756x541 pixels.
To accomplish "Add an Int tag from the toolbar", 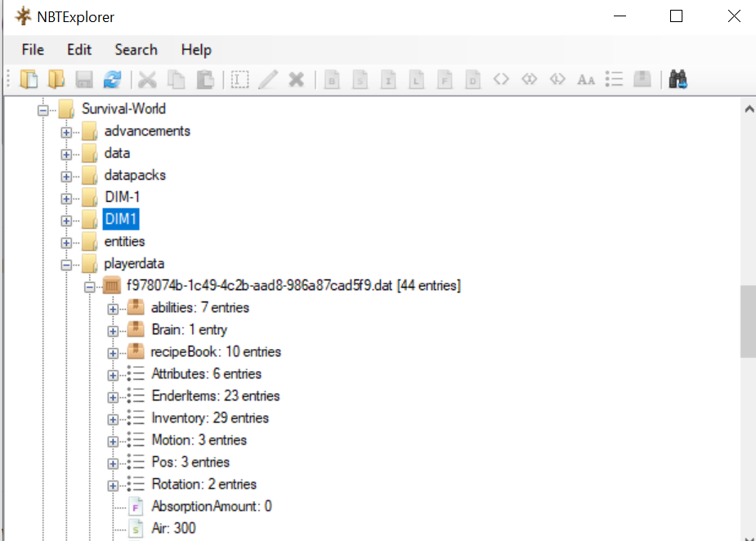I will pos(388,79).
